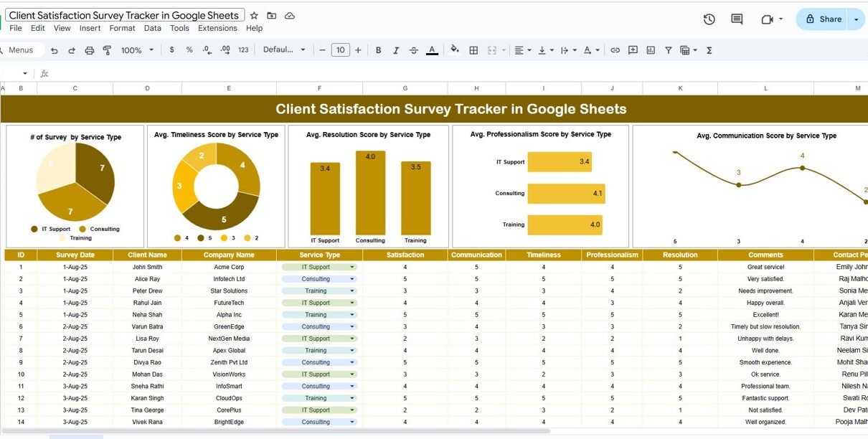The width and height of the screenshot is (868, 439).
Task: Open the zoom level 100% dropdown
Action: 138,50
